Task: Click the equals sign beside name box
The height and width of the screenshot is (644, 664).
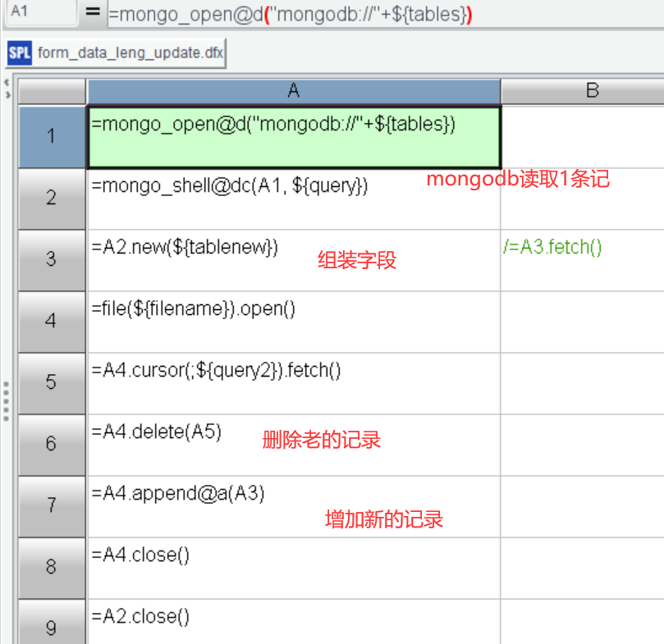Action: [93, 11]
